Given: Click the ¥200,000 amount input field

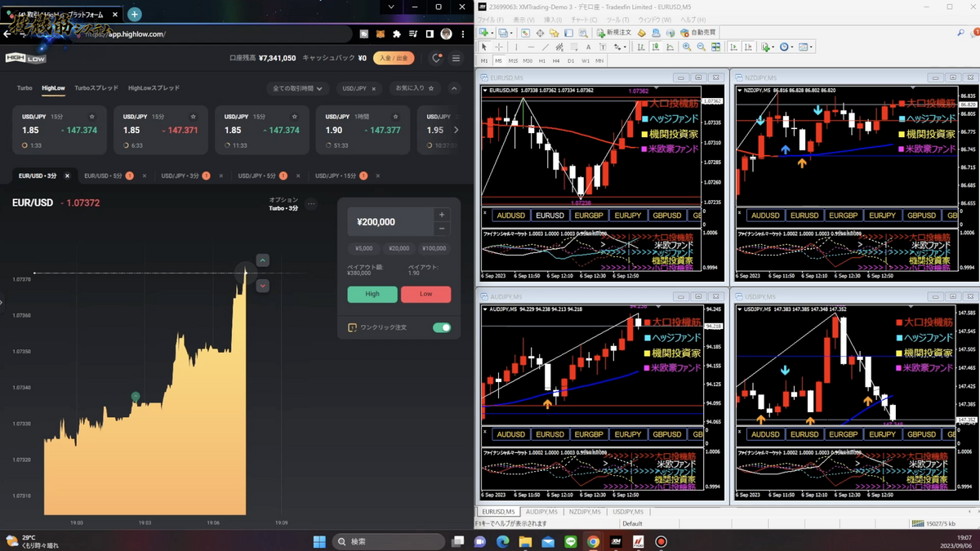Looking at the screenshot, I should pos(390,222).
